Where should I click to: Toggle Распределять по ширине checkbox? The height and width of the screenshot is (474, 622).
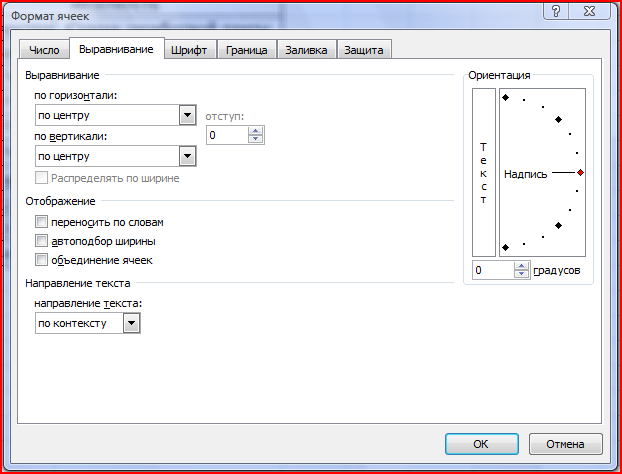pos(41,178)
